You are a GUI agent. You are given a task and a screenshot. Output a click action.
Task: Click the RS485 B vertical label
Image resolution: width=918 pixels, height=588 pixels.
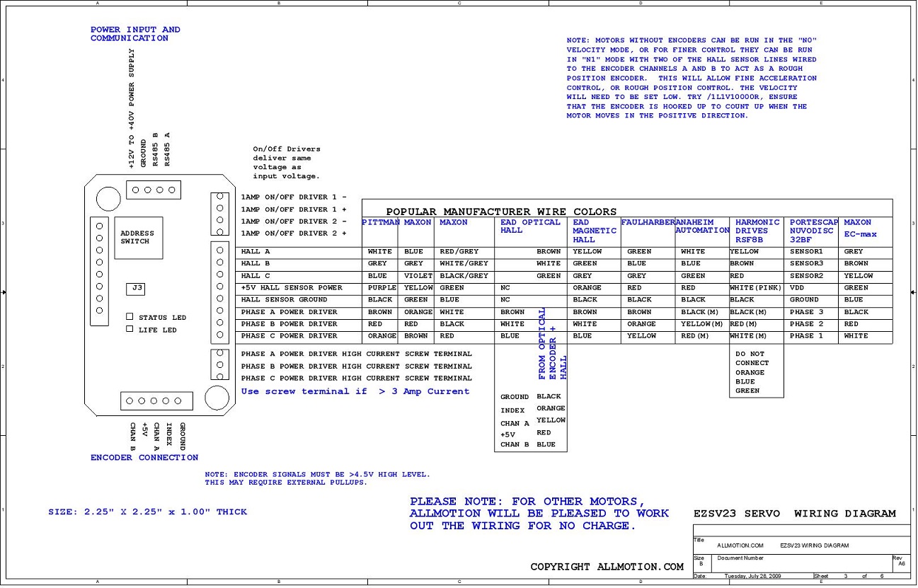click(x=155, y=149)
